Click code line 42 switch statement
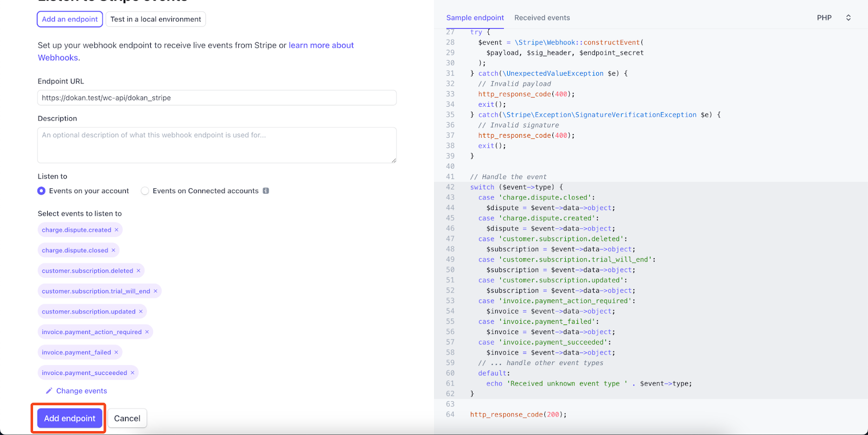 coord(516,187)
